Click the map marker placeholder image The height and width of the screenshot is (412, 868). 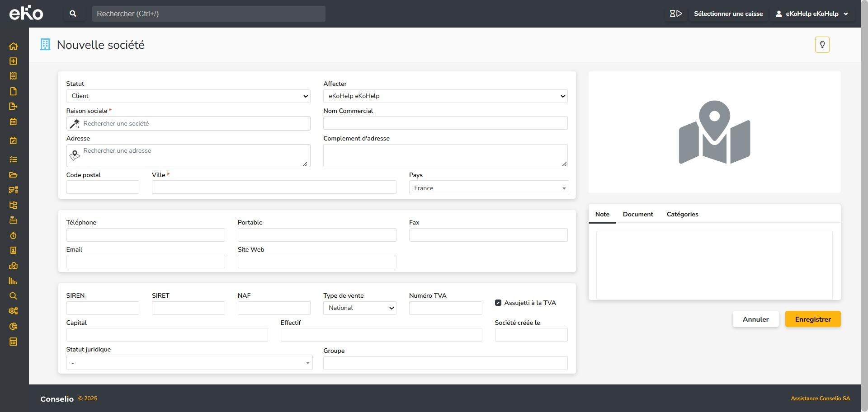click(x=714, y=132)
